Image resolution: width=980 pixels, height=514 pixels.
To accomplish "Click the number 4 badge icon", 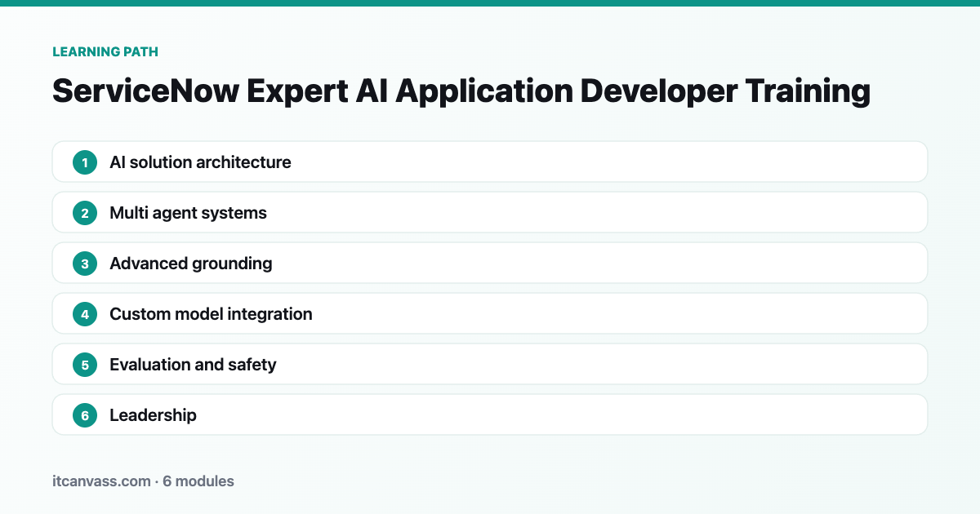I will pyautogui.click(x=85, y=314).
